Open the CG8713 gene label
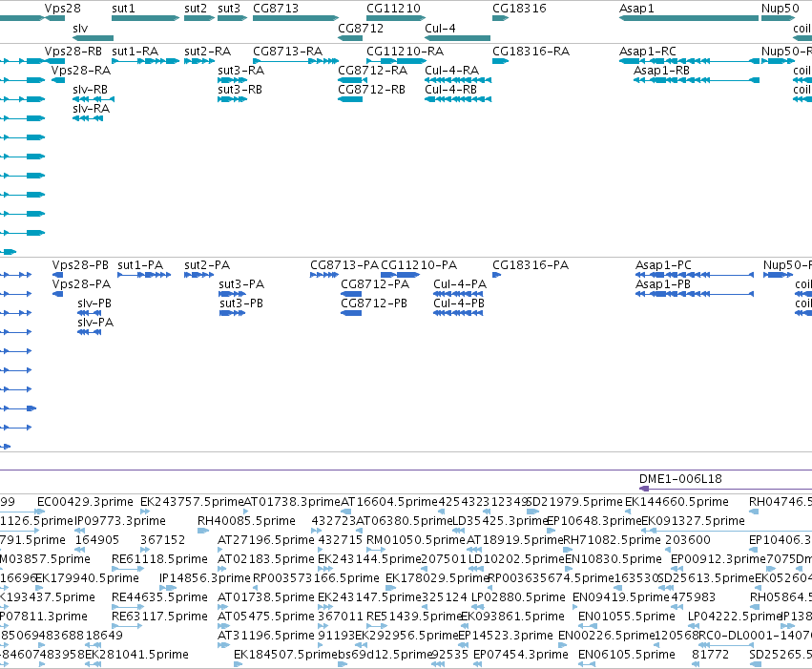 (x=276, y=9)
